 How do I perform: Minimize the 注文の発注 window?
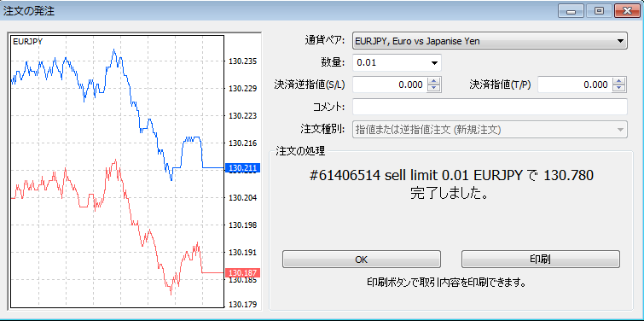(571, 11)
